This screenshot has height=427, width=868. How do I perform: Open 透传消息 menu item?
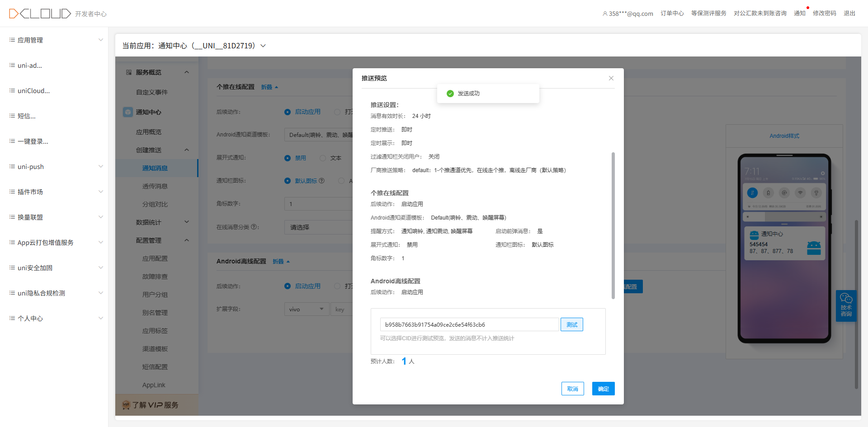(x=155, y=186)
